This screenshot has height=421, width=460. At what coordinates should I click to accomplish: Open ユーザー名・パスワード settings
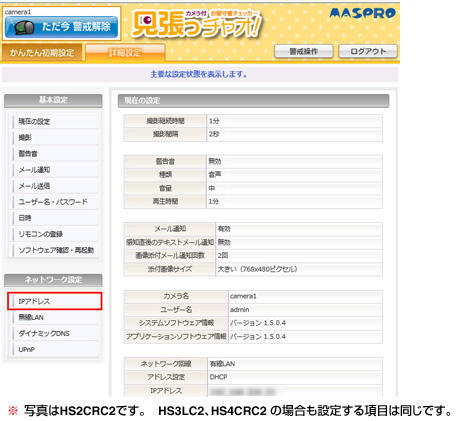point(54,202)
